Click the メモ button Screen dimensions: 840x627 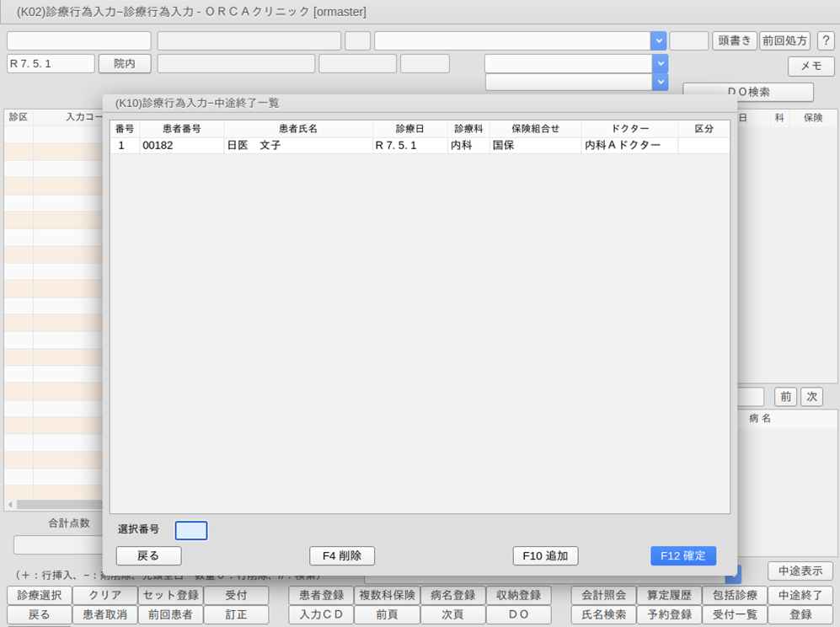tap(811, 66)
